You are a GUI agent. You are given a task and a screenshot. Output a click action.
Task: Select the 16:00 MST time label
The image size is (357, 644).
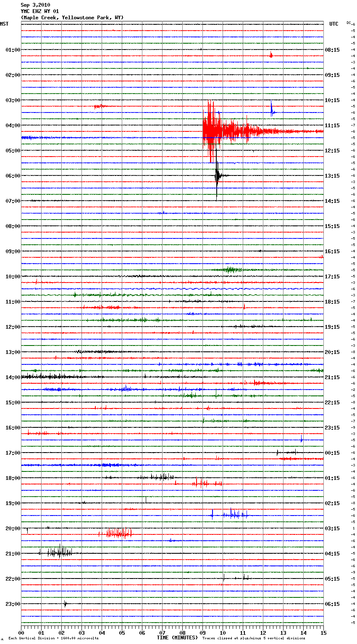click(13, 428)
